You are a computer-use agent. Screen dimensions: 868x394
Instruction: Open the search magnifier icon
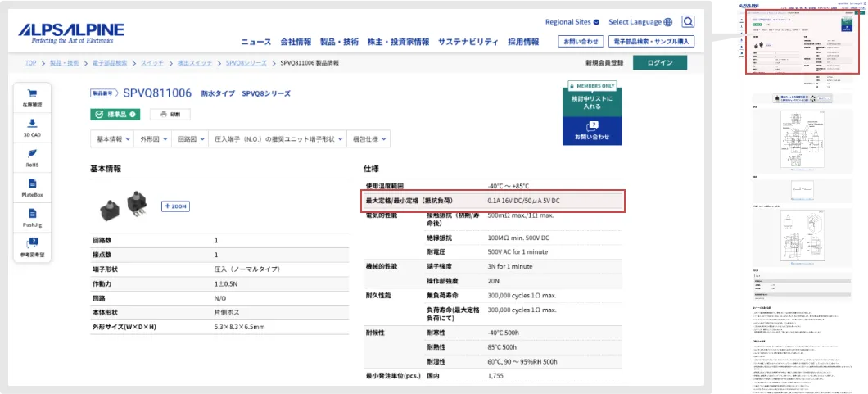point(688,22)
